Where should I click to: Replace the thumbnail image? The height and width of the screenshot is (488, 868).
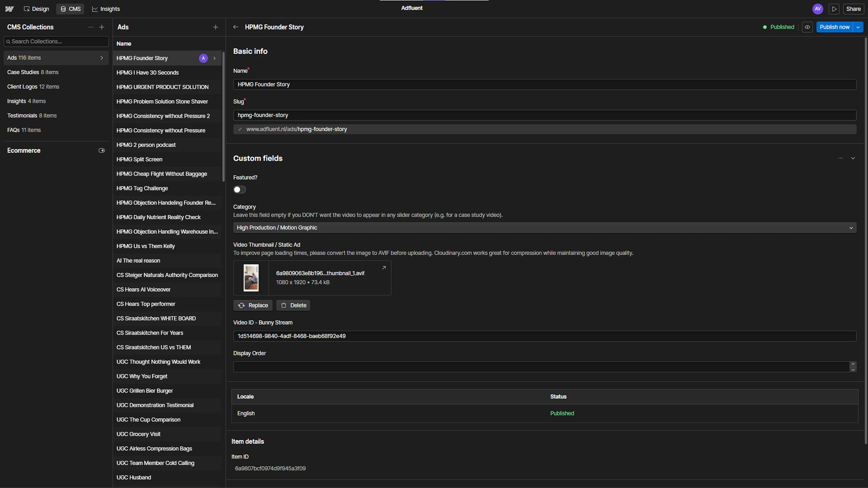(x=253, y=305)
